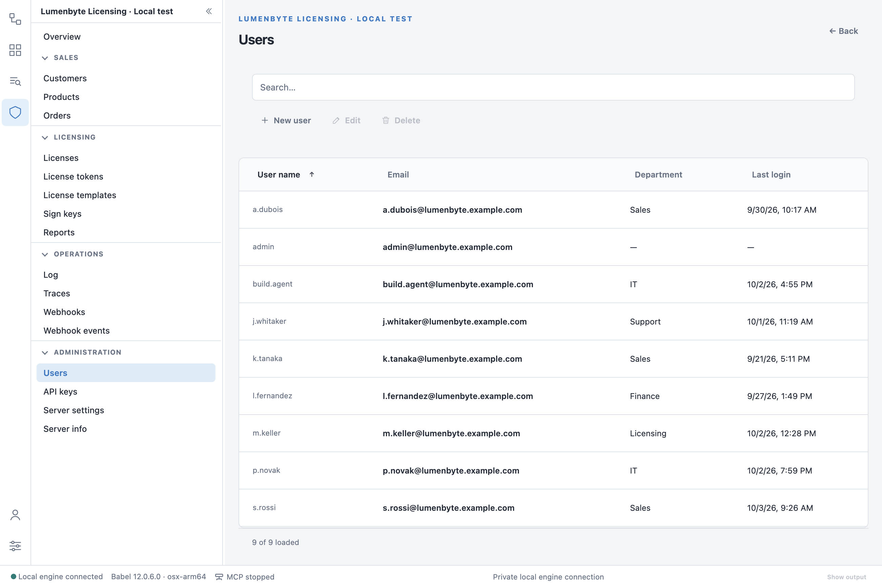This screenshot has height=588, width=882.
Task: Open the query search list icon in rail
Action: pos(15,81)
